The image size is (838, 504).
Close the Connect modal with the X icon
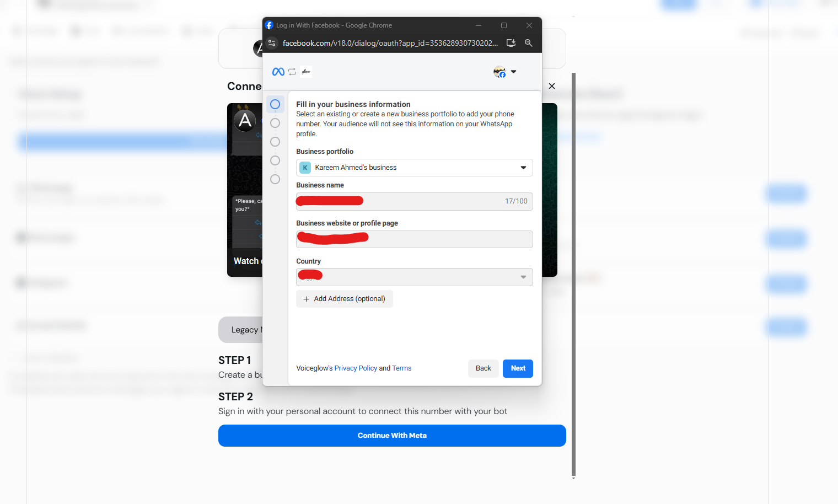coord(552,86)
